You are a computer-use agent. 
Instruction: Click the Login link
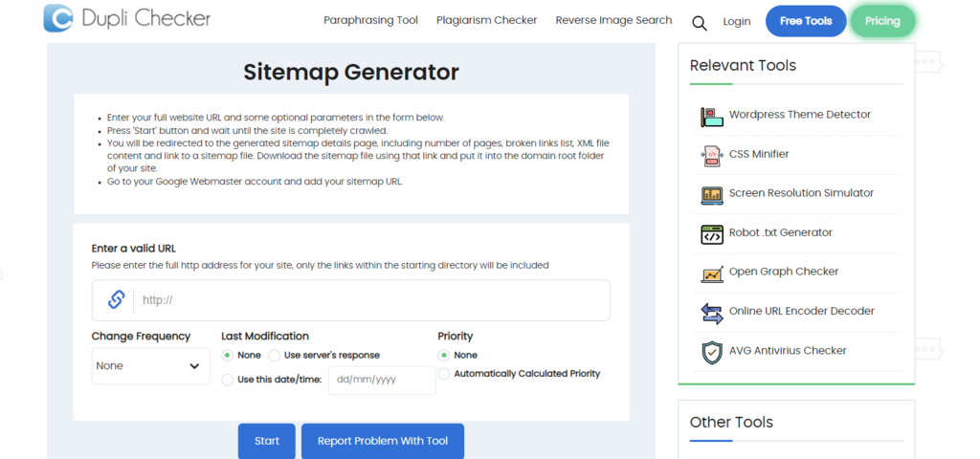737,21
